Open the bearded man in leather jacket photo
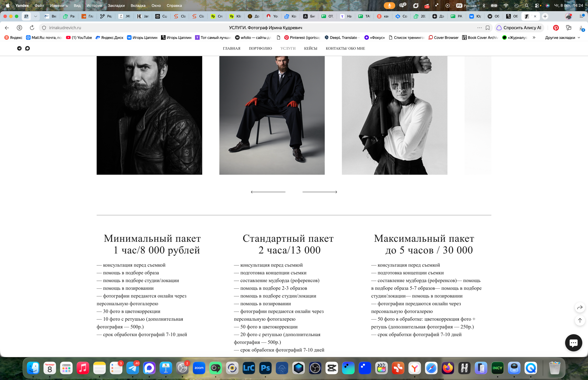The width and height of the screenshot is (588, 380). 149,115
